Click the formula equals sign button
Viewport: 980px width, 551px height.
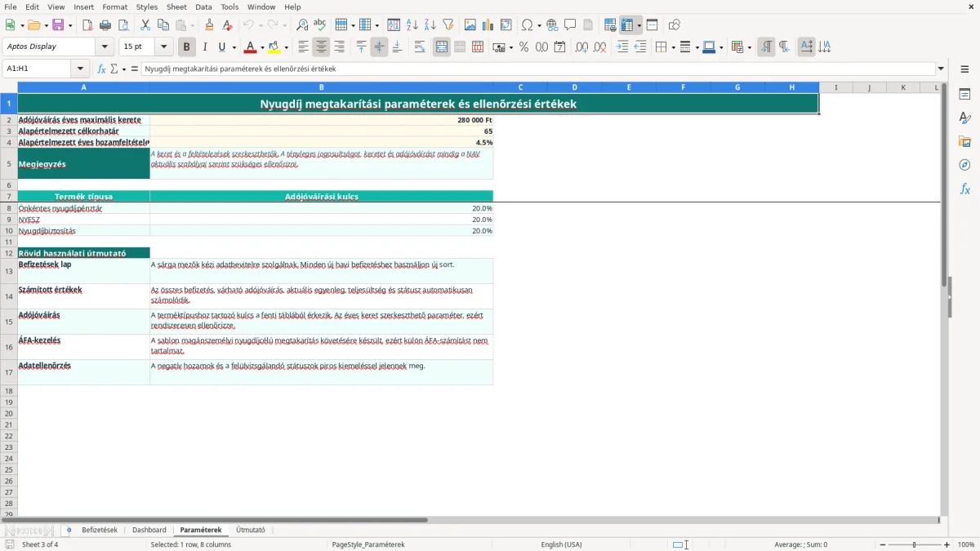[135, 69]
